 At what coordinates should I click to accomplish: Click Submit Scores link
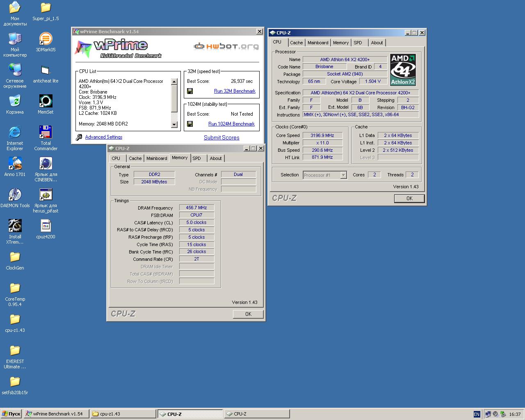(221, 137)
